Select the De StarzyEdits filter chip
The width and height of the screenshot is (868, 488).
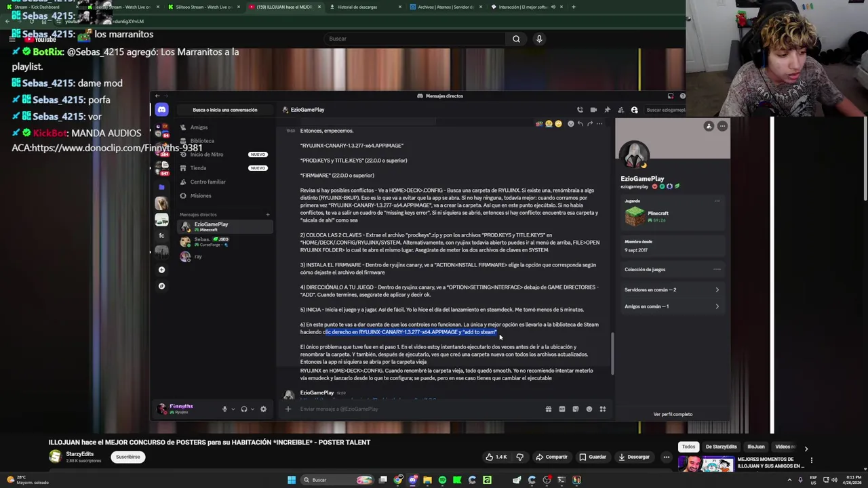click(721, 447)
